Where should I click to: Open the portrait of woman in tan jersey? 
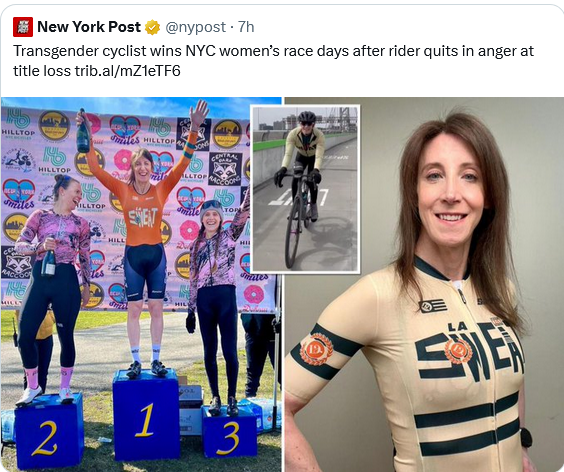tap(424, 284)
